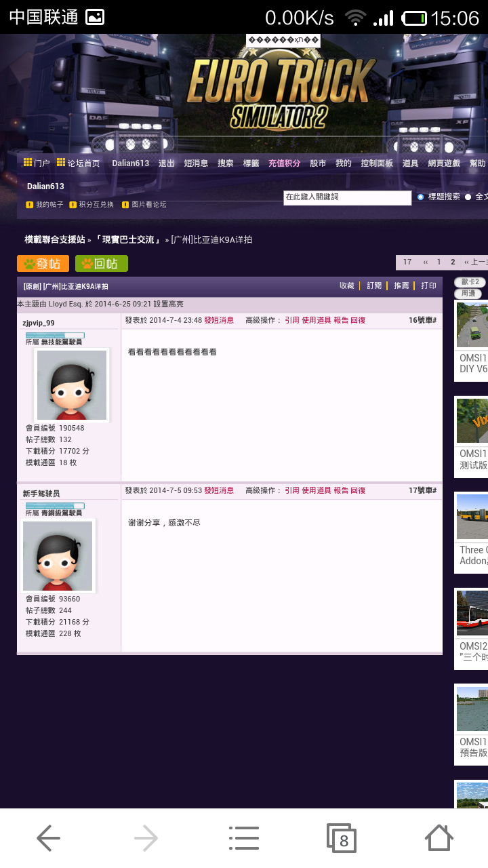Click 現實巴士交流 breadcrumb link
The image size is (488, 868).
(128, 239)
